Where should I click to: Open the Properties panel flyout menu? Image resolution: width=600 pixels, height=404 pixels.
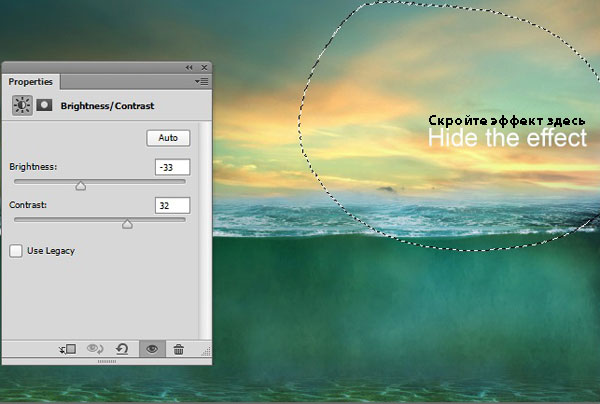tap(202, 81)
